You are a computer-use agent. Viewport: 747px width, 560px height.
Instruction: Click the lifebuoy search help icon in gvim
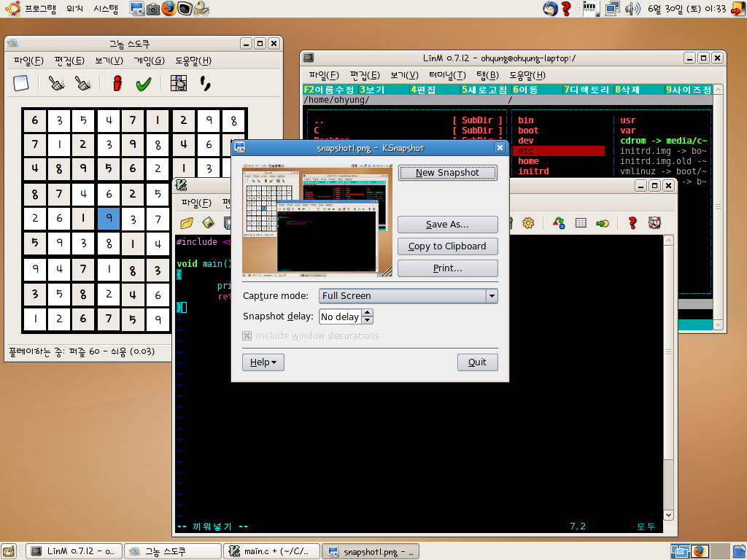(654, 223)
